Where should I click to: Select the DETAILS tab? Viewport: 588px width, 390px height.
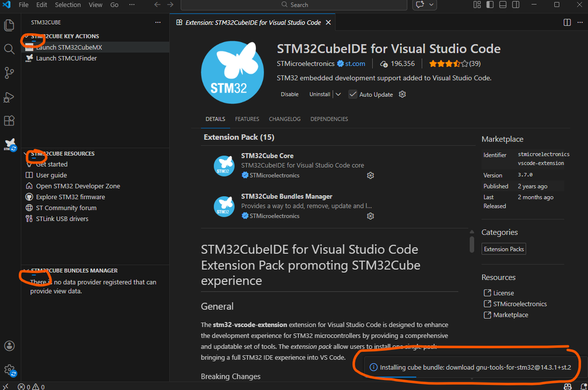(215, 119)
